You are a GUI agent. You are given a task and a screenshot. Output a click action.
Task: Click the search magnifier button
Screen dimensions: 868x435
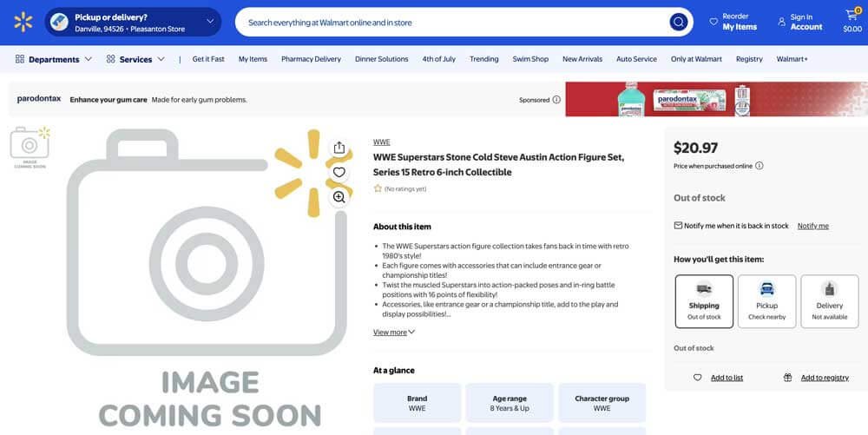(678, 23)
